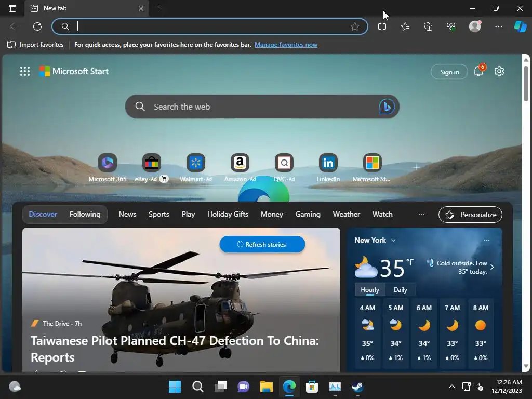This screenshot has height=399, width=532.
Task: Open Settings and more ellipsis menu
Action: 498,26
